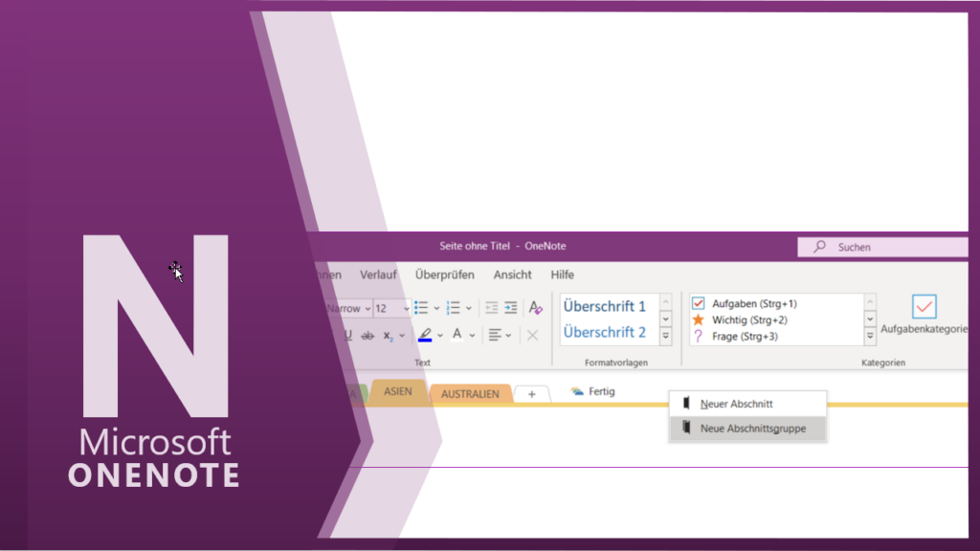This screenshot has height=551, width=980.
Task: Click the numbered list icon
Action: [453, 307]
